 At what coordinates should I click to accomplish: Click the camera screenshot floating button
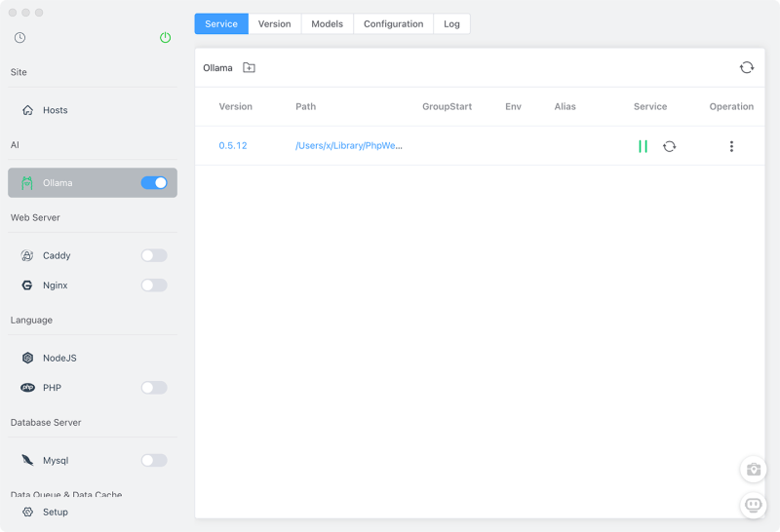point(753,470)
